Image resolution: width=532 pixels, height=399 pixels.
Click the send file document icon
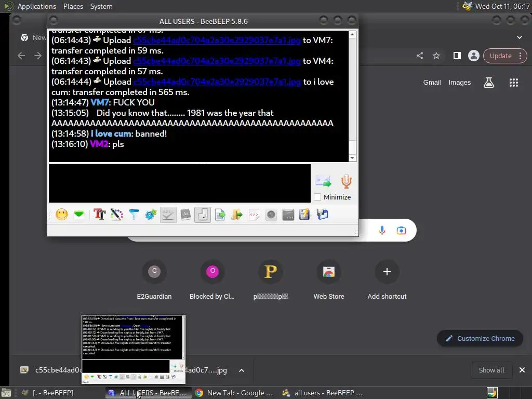220,215
